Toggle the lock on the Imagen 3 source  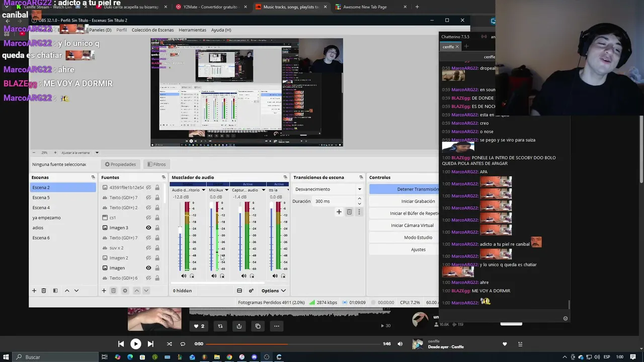157,228
